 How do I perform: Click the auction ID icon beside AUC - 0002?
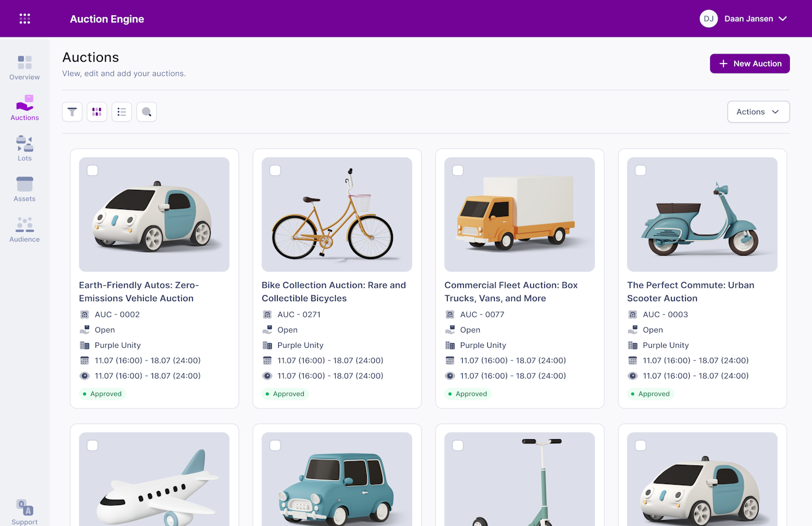click(84, 315)
